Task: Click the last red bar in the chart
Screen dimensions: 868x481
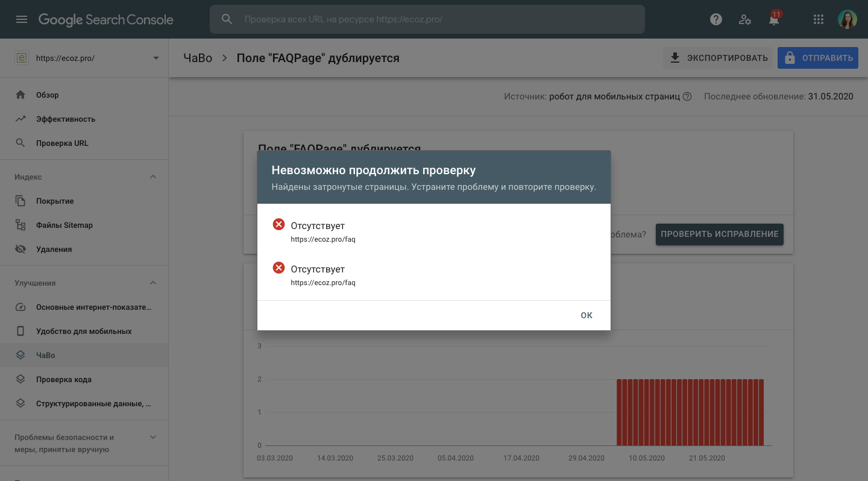Action: pyautogui.click(x=761, y=412)
